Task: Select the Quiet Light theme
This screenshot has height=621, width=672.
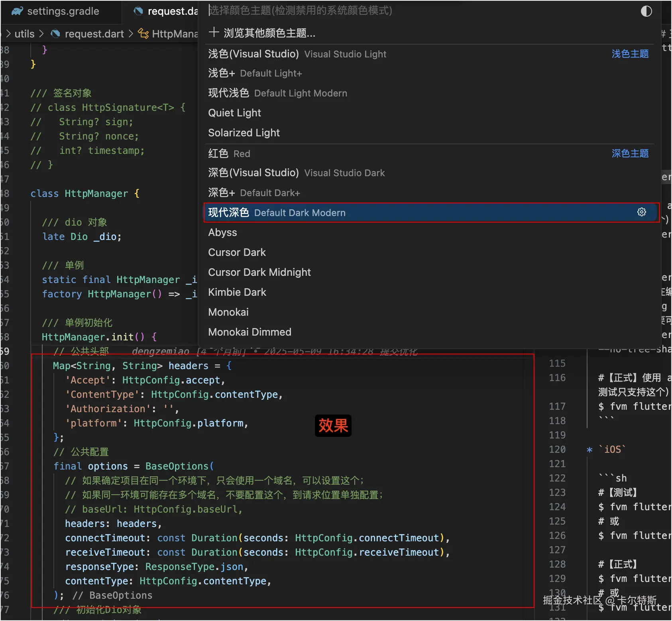Action: [430, 113]
